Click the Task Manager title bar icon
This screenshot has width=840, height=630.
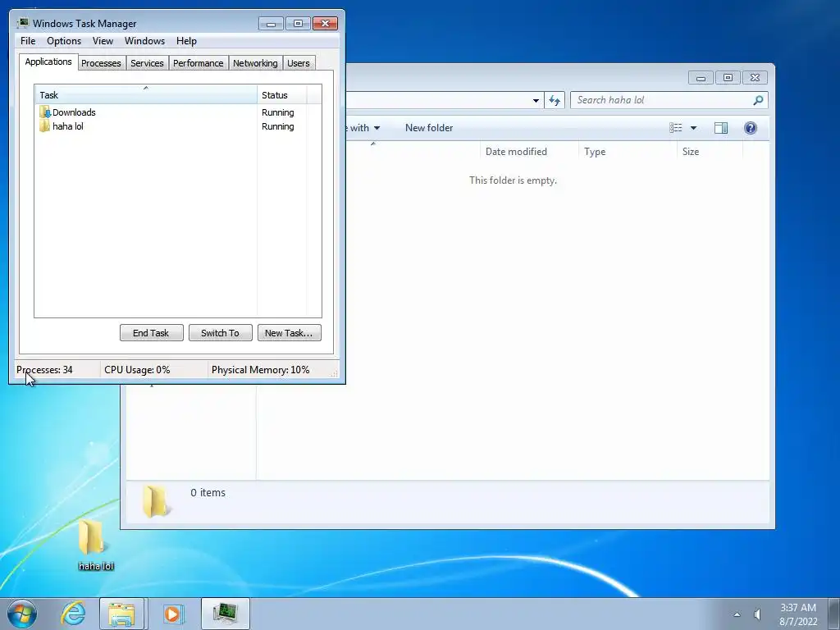22,23
